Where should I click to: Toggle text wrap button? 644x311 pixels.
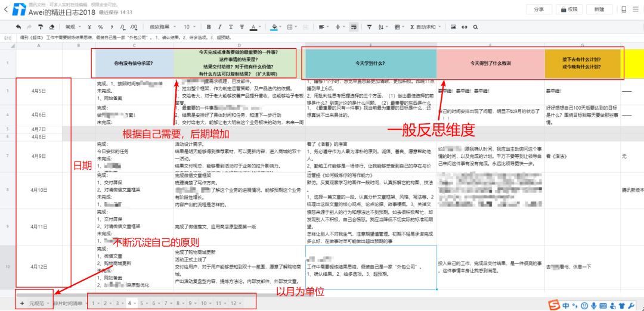[353, 27]
